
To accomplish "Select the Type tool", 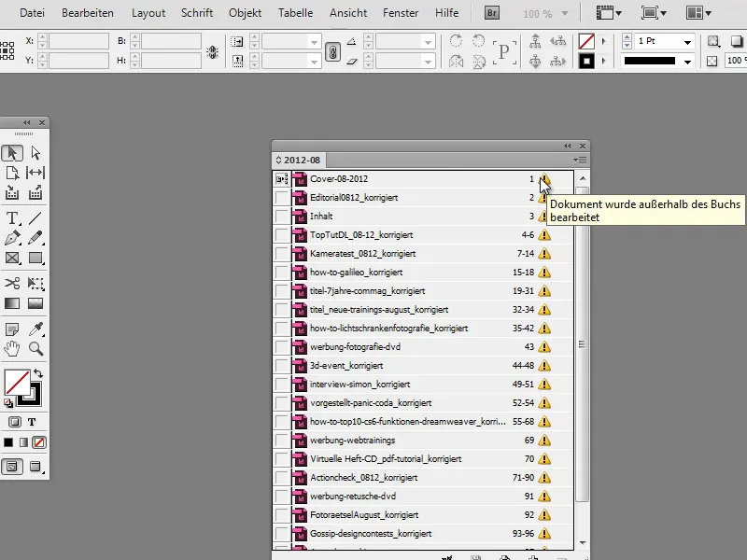I will click(12, 218).
